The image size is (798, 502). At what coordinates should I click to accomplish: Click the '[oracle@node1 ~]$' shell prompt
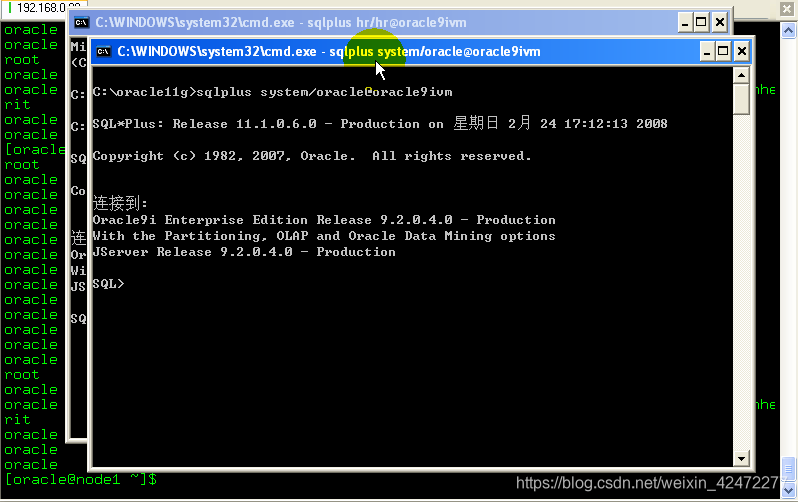coord(80,479)
